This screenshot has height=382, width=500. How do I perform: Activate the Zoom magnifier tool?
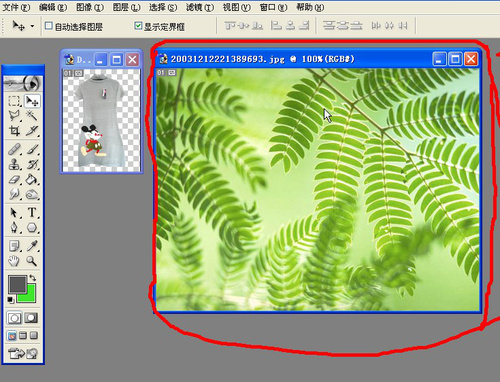(x=32, y=261)
